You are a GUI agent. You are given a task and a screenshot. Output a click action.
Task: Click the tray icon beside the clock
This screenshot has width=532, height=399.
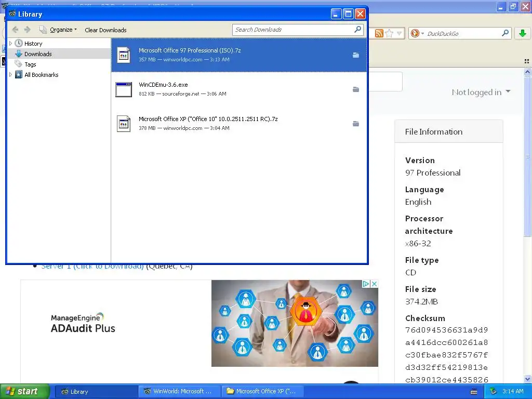pyautogui.click(x=493, y=392)
